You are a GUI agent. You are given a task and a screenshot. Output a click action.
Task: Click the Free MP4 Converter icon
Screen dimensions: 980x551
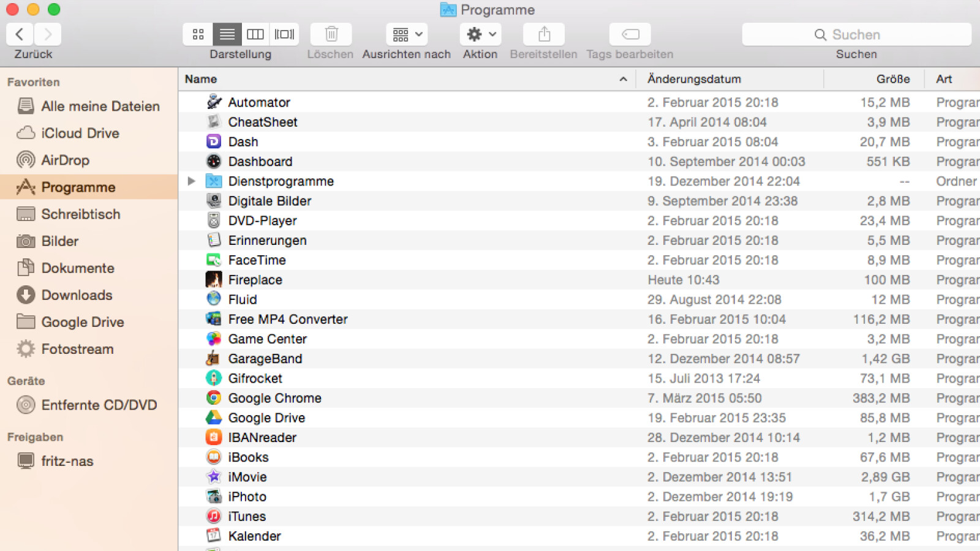tap(214, 319)
